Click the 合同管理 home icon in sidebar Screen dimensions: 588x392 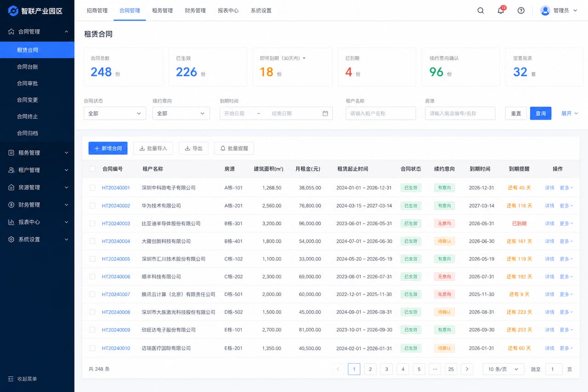[x=11, y=32]
